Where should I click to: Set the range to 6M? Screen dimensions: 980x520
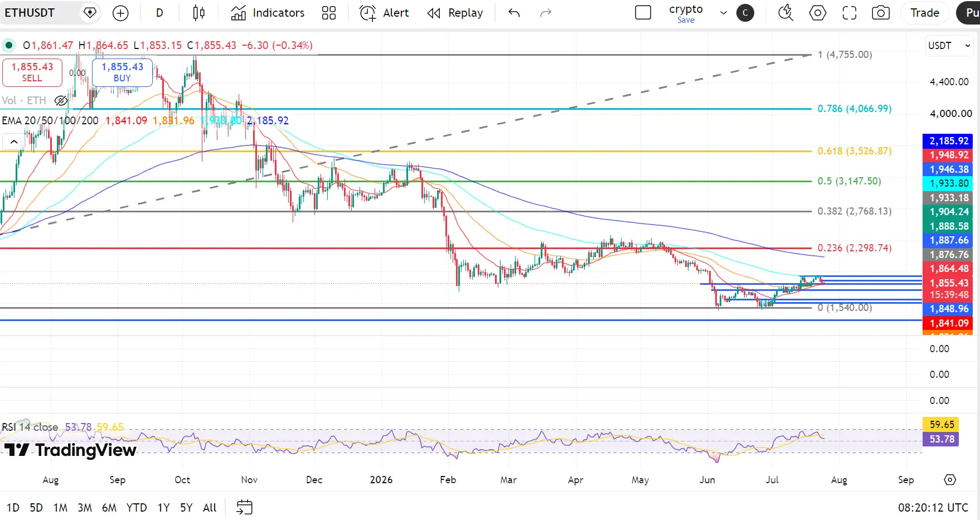[x=109, y=508]
